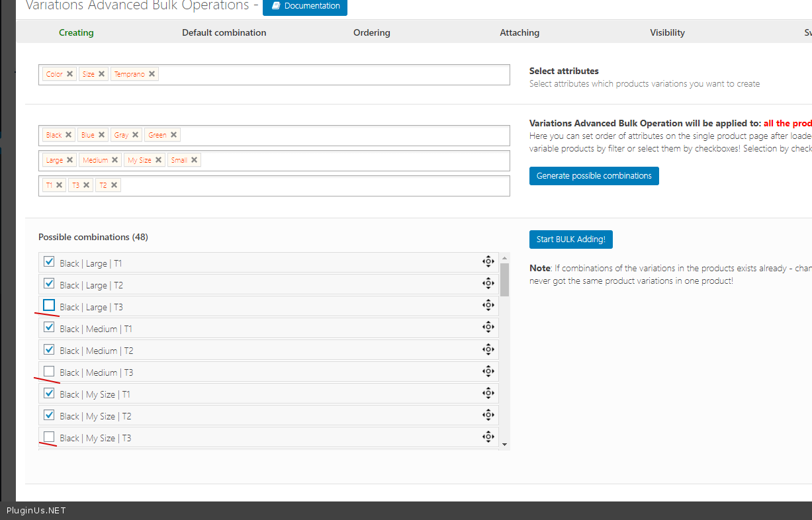Screen dimensions: 812x520
Task: Uncheck Black | Medium | T1 combination
Action: 49,327
